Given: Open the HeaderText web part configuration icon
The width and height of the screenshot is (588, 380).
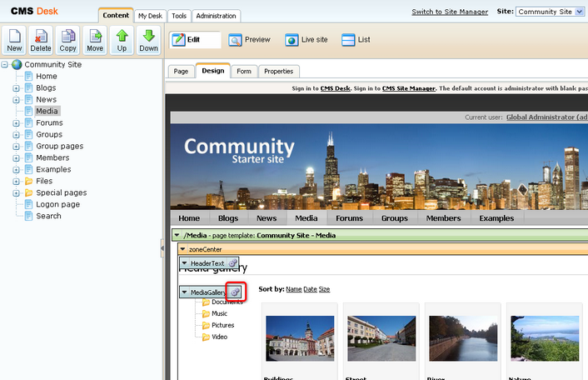Looking at the screenshot, I should [x=233, y=263].
